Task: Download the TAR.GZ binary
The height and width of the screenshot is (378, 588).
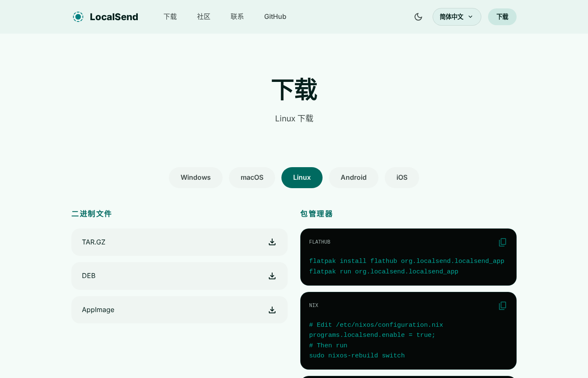Action: tap(179, 242)
